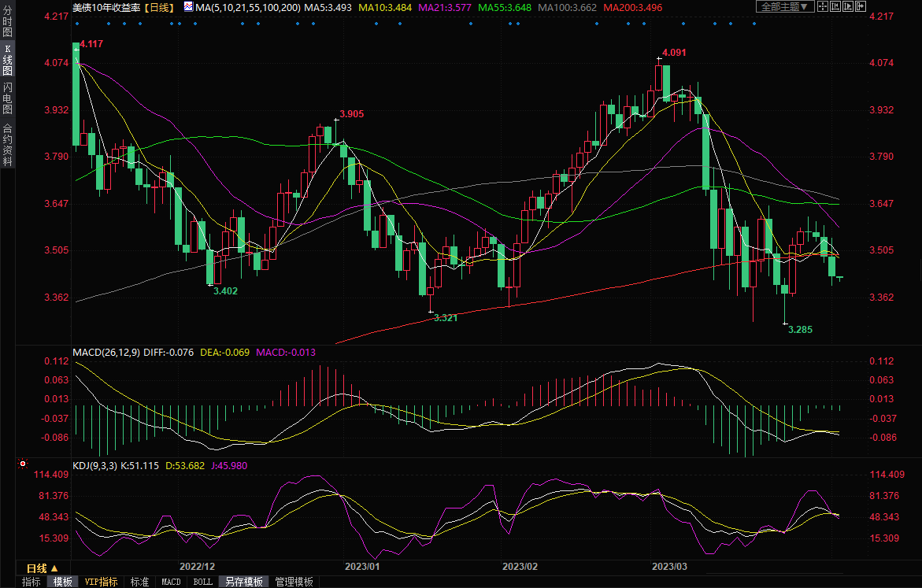
Task: Click the 3.285 low price marker
Action: (x=799, y=330)
